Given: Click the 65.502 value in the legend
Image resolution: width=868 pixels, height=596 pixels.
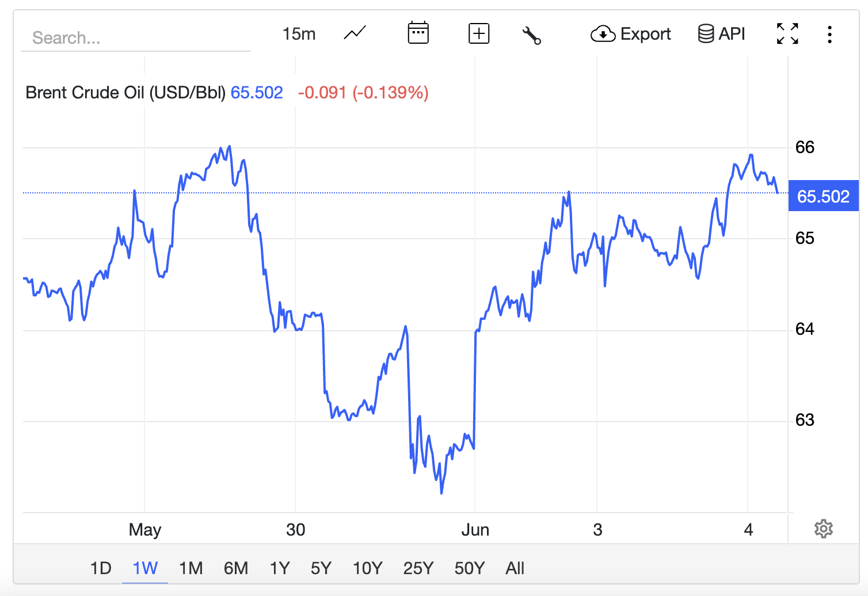Looking at the screenshot, I should coord(257,93).
